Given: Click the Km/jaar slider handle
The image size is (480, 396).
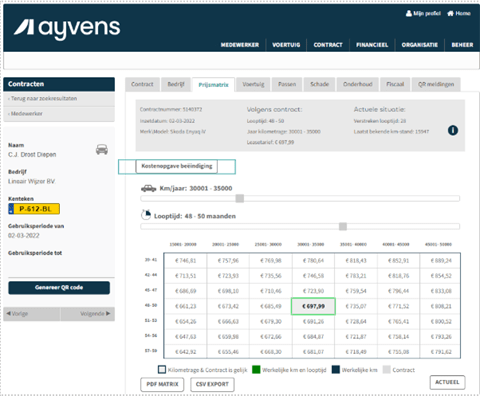Looking at the screenshot, I should 240,199.
